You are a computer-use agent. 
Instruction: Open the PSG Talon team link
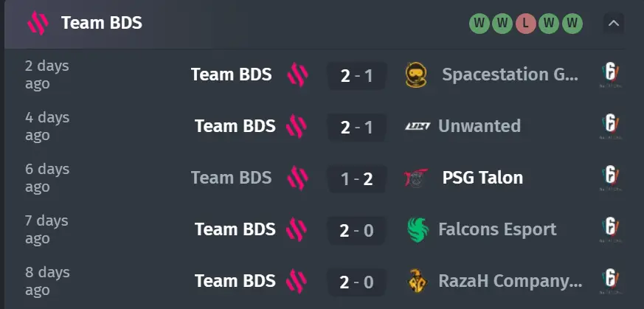point(482,178)
